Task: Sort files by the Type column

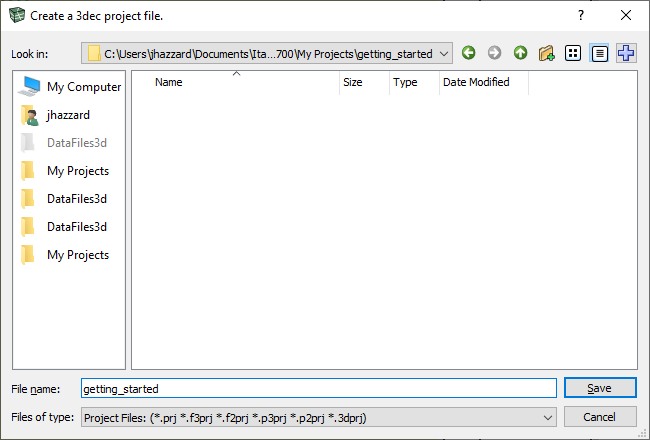Action: pyautogui.click(x=405, y=83)
